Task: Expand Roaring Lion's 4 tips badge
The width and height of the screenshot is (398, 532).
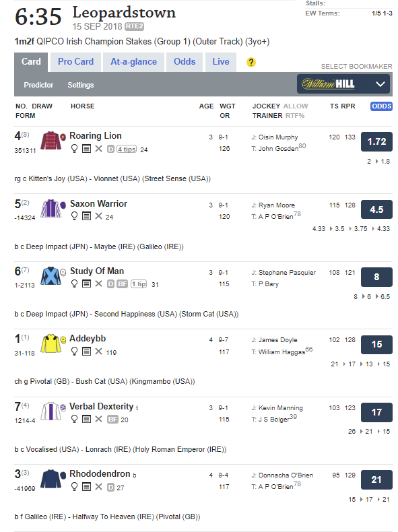Action: (x=127, y=149)
